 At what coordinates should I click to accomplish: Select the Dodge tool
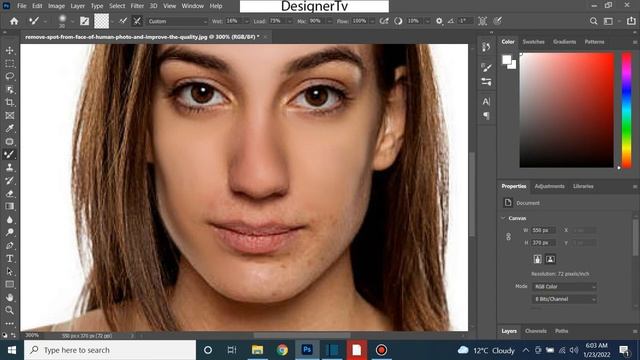(9, 233)
